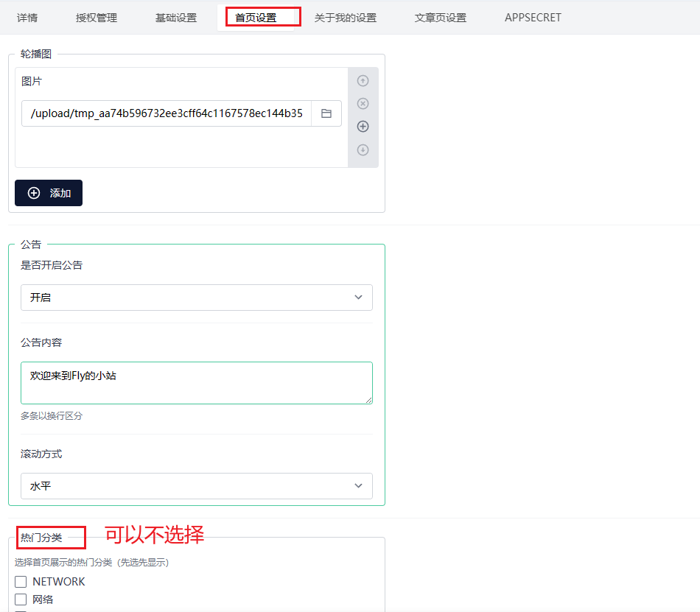
Task: Click the 公告 section title
Action: point(31,245)
